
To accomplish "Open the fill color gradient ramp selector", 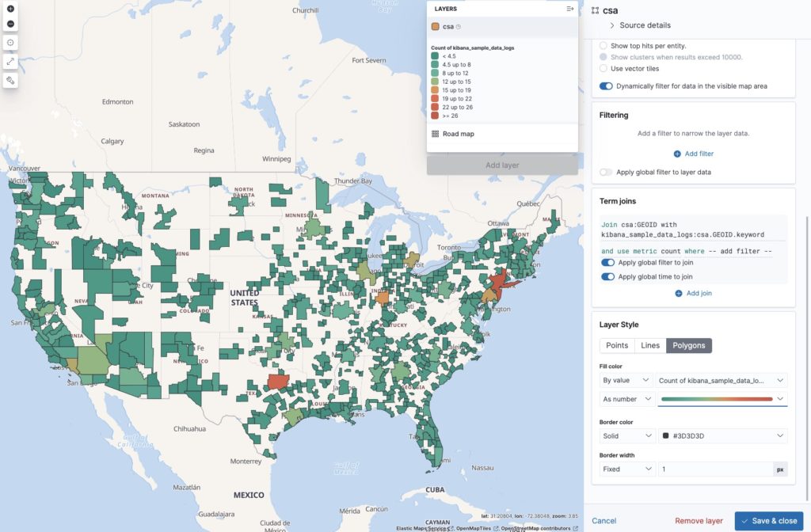I will [722, 399].
